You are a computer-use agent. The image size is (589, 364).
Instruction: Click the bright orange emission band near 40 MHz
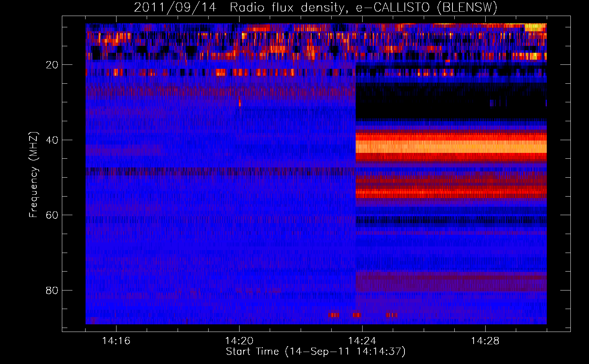click(x=451, y=147)
